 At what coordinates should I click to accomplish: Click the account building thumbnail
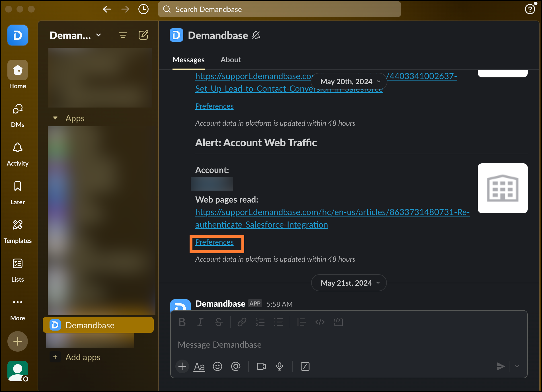502,188
